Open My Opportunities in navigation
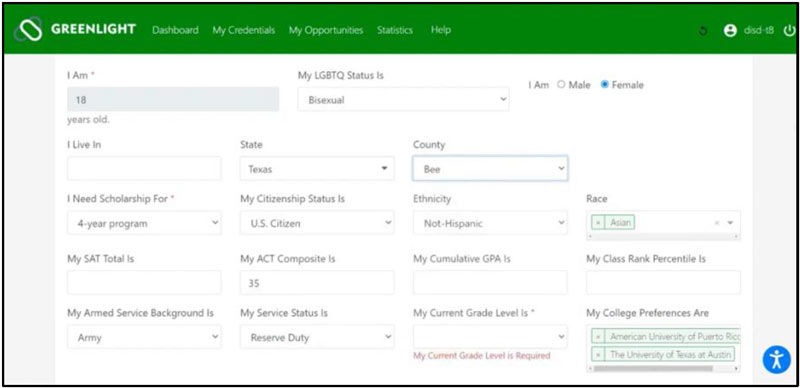 (x=326, y=30)
